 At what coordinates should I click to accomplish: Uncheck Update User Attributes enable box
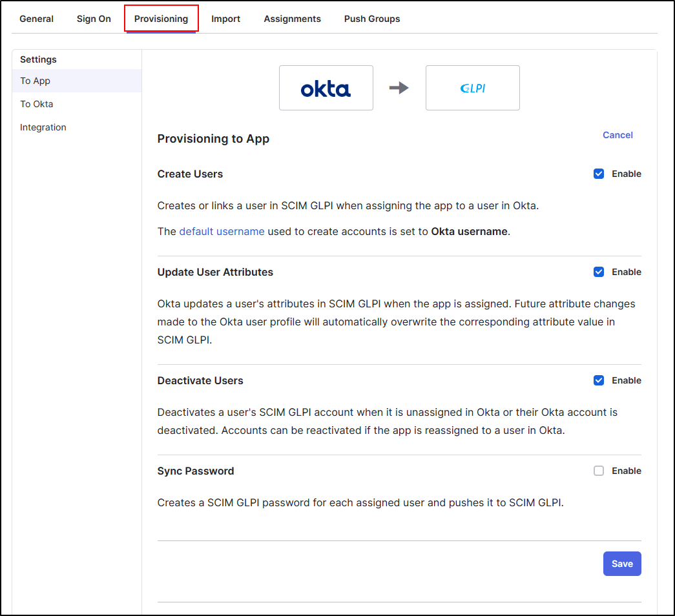[x=599, y=272]
